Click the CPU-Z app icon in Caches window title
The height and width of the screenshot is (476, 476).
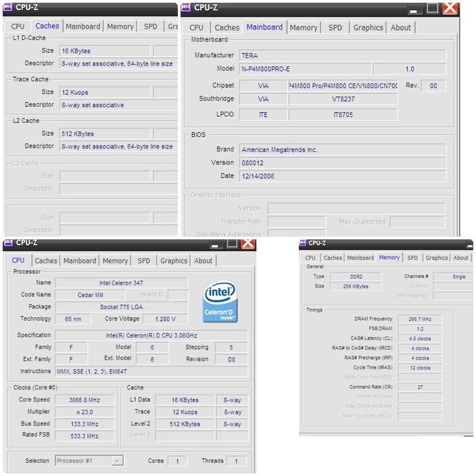[8, 7]
